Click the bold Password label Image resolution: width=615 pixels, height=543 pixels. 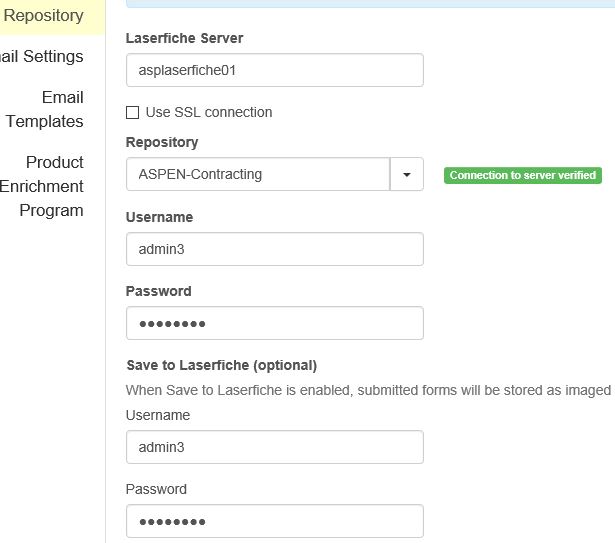pos(158,291)
